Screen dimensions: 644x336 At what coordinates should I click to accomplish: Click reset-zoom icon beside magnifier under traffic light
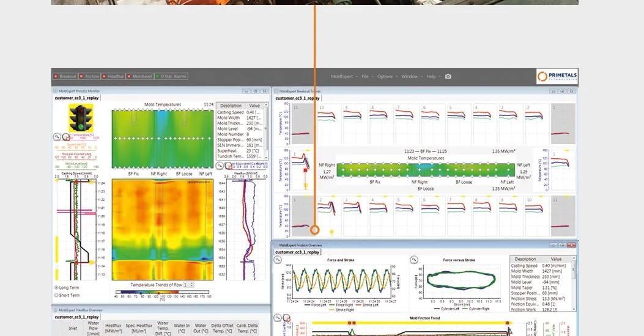(65, 137)
